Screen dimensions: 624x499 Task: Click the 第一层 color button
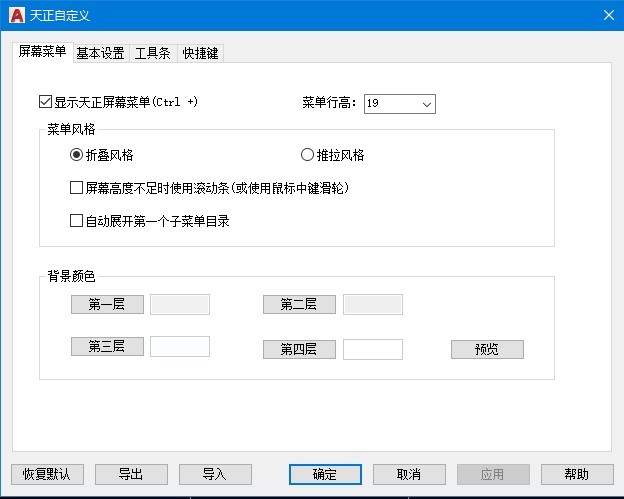[107, 304]
